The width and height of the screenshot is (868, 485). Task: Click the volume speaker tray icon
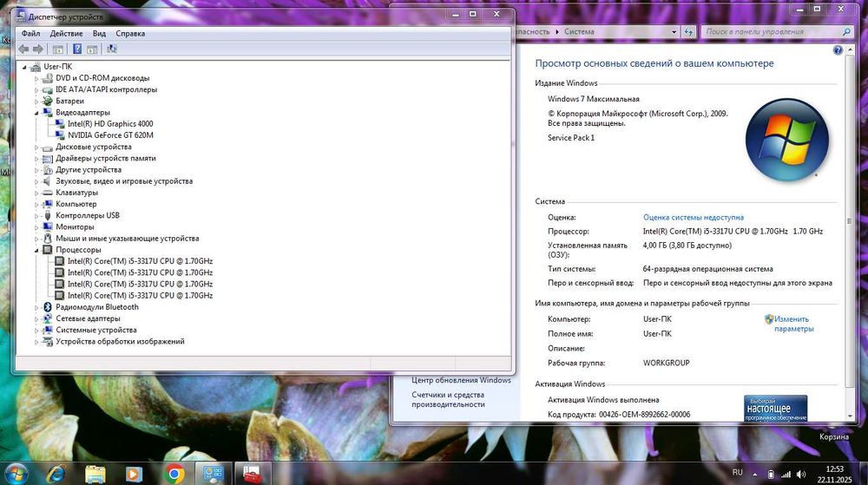coord(801,475)
